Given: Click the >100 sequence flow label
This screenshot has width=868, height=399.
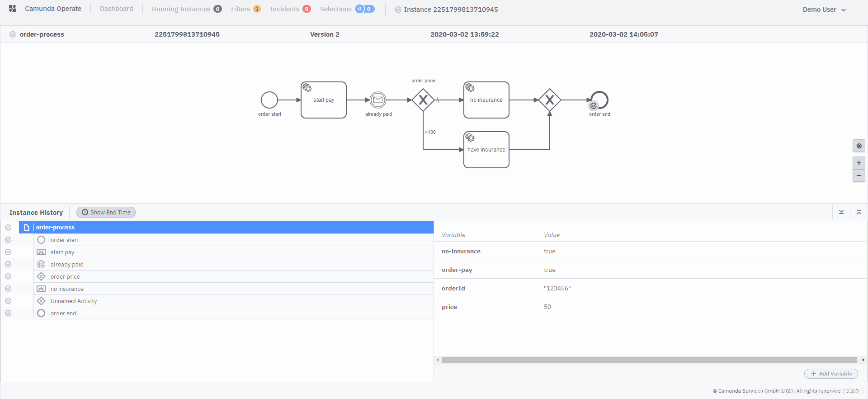Looking at the screenshot, I should point(430,132).
